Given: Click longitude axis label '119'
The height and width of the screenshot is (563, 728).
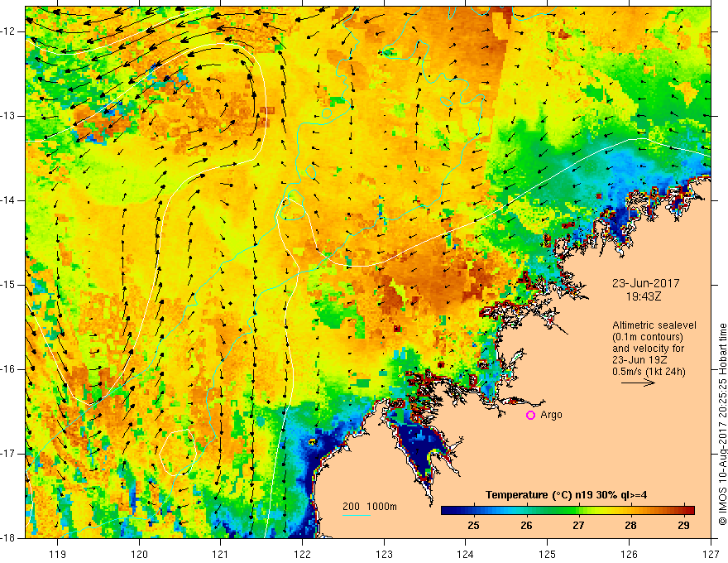Looking at the screenshot, I should coord(58,554).
